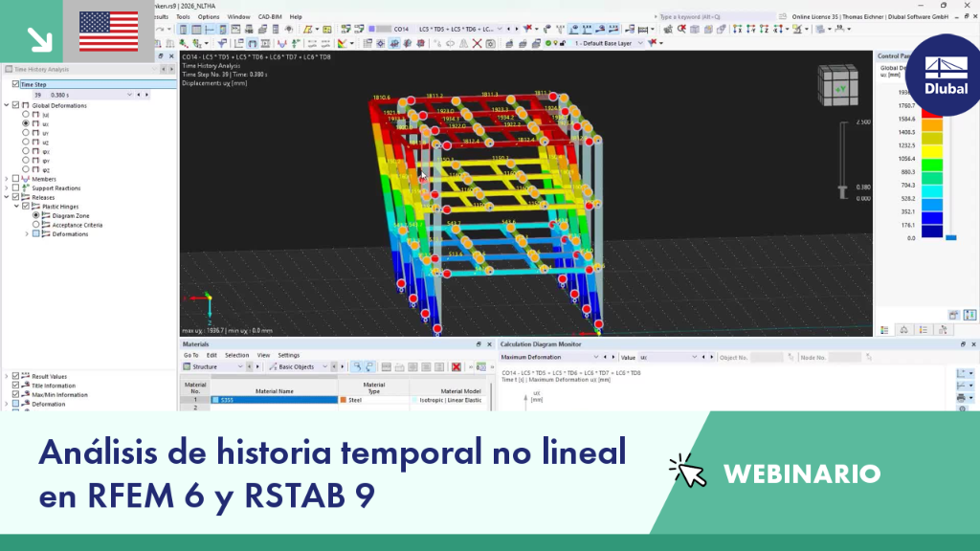Screen dimensions: 980x551
Task: Select the |u| deformation radio button
Action: point(26,115)
